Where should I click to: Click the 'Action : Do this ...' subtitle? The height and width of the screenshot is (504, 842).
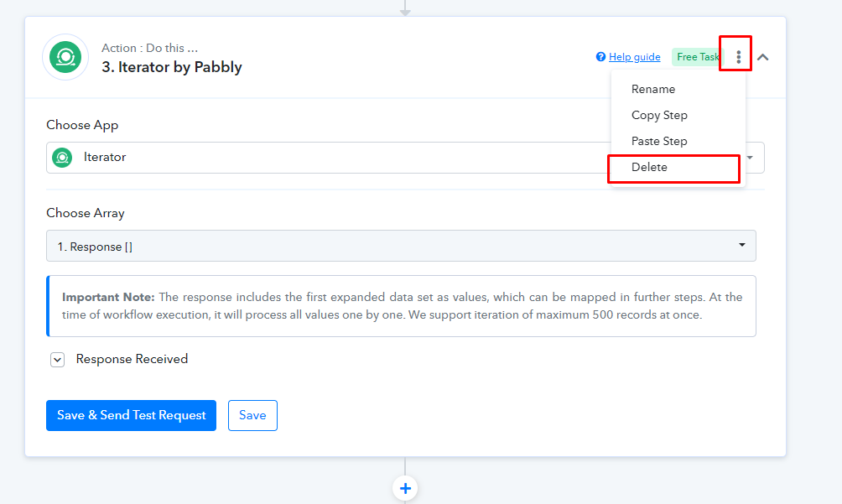click(150, 49)
